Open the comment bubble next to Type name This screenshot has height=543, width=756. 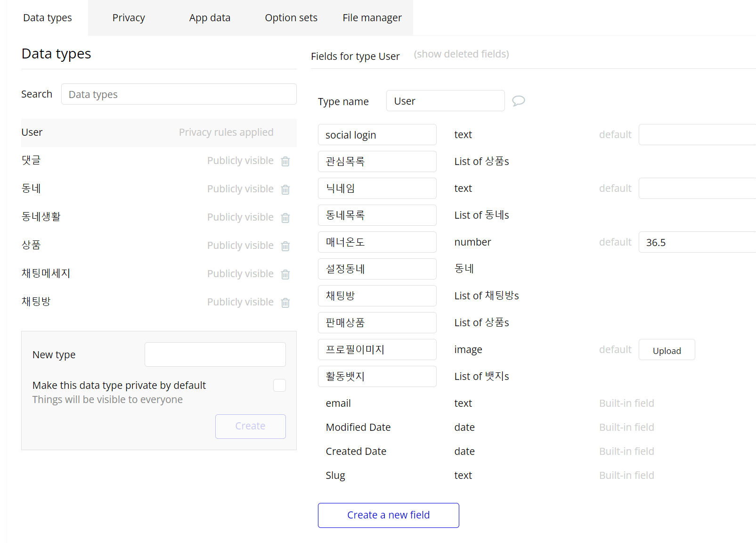(519, 101)
